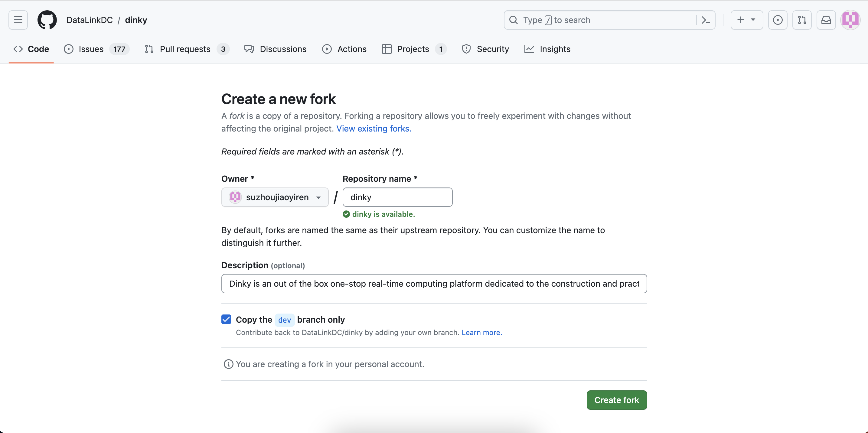
Task: Click the info icon beside personal account note
Action: [228, 364]
